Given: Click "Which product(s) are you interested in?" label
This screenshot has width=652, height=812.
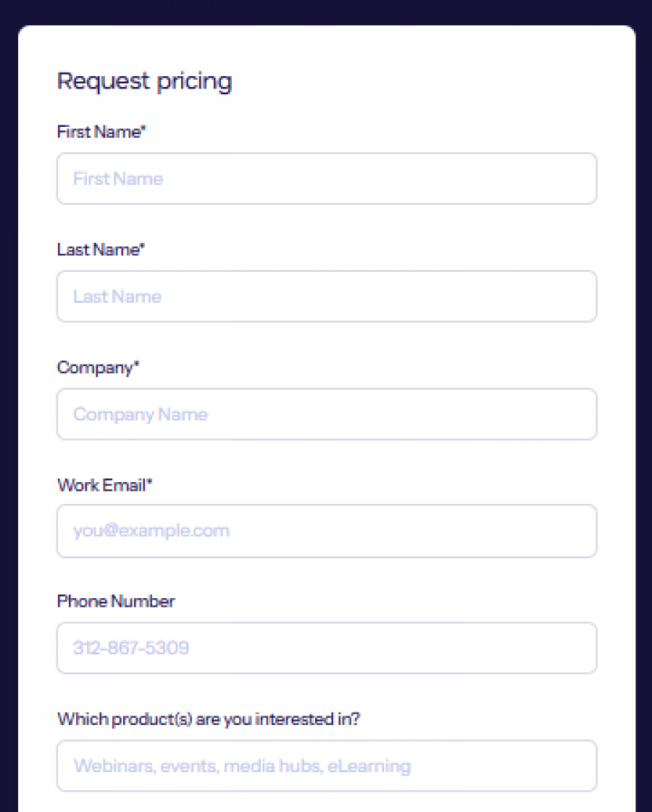Looking at the screenshot, I should [209, 719].
